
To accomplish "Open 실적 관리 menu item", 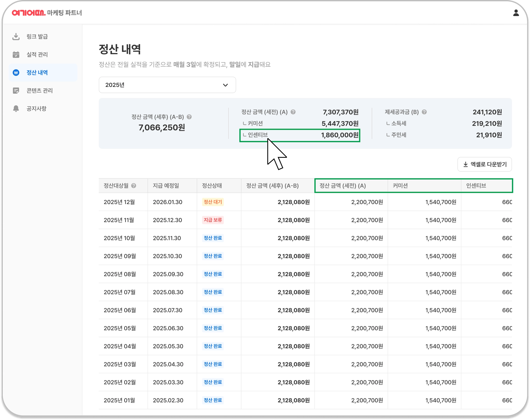I will tap(37, 55).
